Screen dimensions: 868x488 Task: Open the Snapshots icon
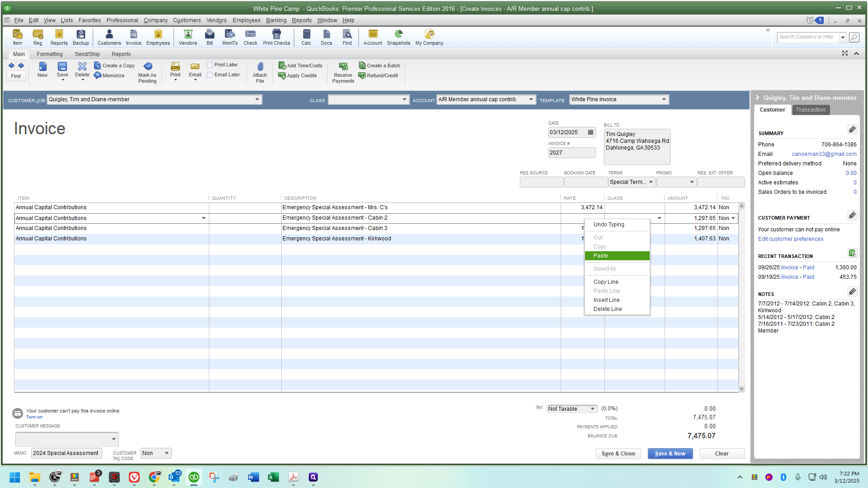398,37
